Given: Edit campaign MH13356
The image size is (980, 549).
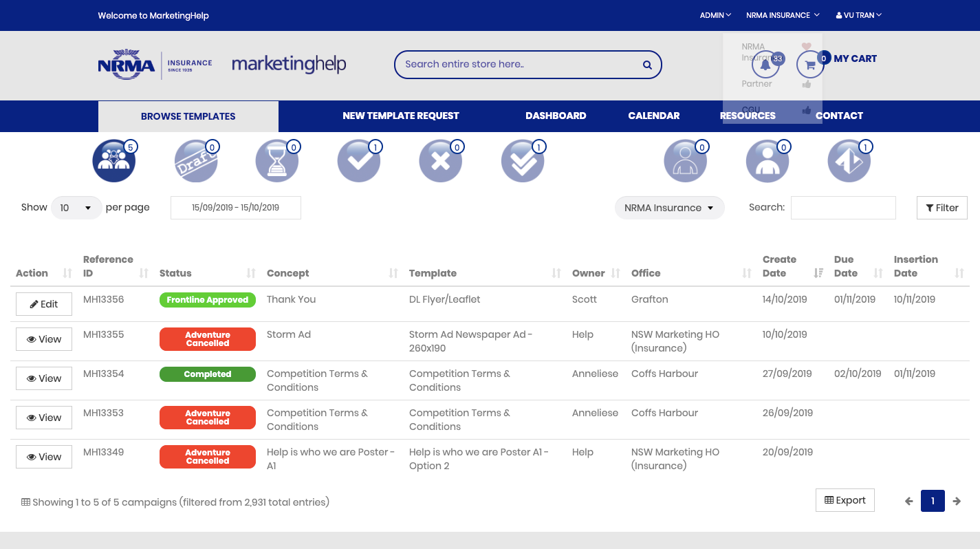Looking at the screenshot, I should pos(44,304).
